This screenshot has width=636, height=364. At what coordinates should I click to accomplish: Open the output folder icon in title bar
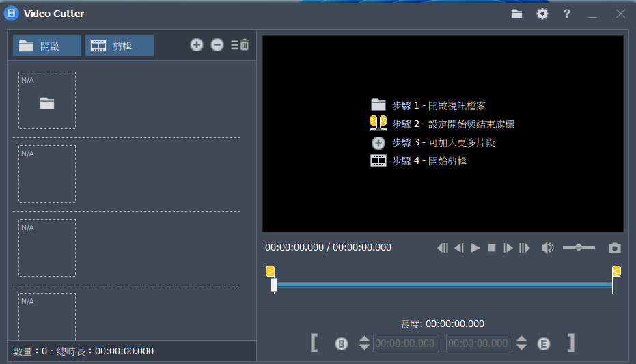(517, 14)
